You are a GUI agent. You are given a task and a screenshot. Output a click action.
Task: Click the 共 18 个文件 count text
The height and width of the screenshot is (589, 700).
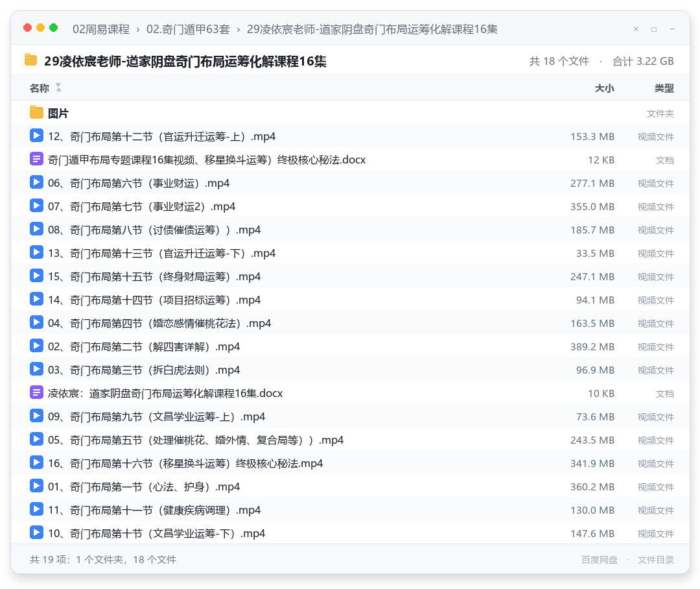[559, 61]
